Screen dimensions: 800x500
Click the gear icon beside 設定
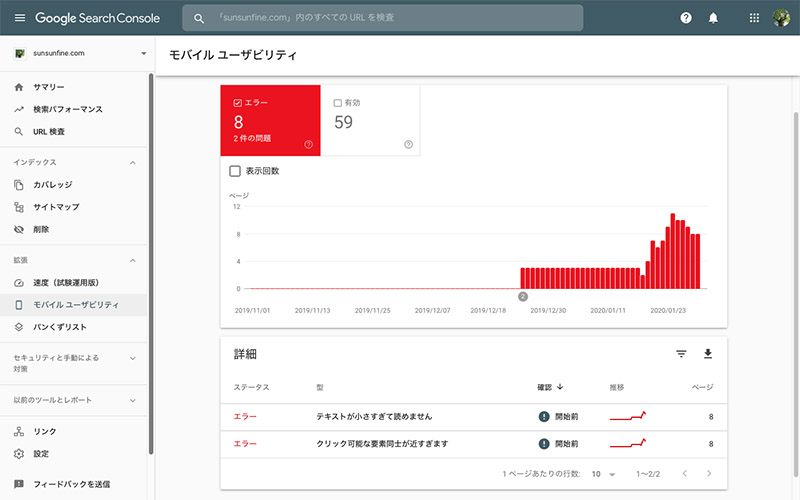pyautogui.click(x=19, y=454)
